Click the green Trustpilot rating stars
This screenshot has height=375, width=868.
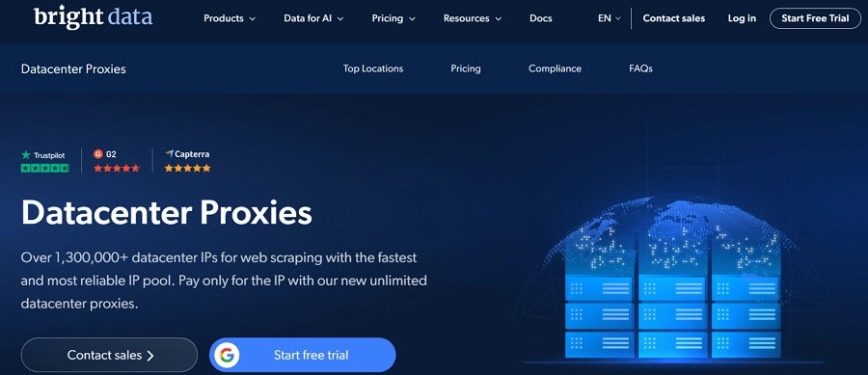pos(44,168)
